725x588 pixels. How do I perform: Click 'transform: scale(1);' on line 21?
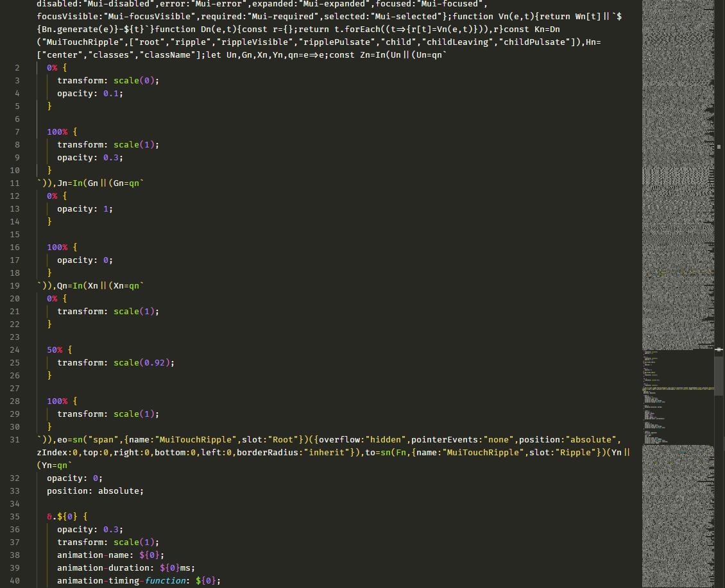point(108,312)
